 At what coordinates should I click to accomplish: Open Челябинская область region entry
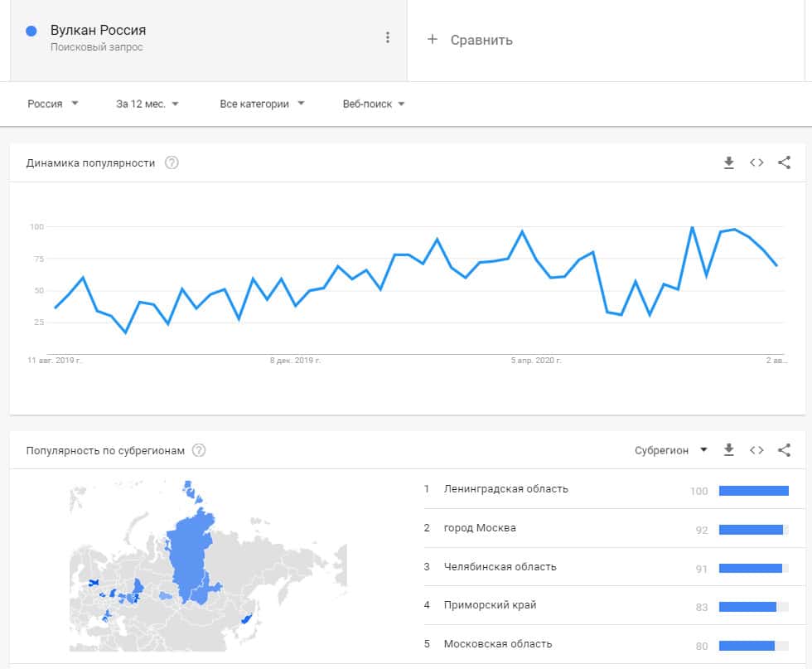coord(500,568)
